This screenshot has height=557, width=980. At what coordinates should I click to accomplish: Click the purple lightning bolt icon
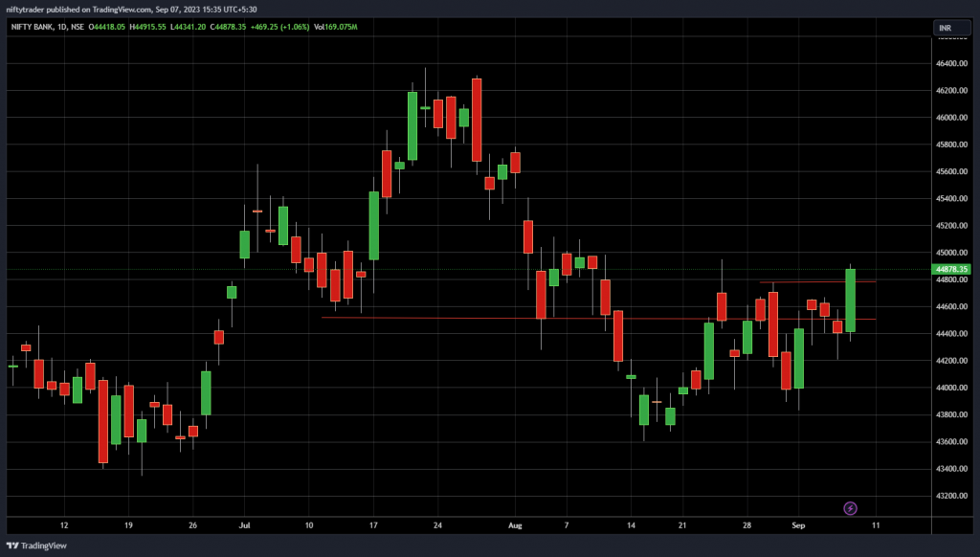coord(850,508)
